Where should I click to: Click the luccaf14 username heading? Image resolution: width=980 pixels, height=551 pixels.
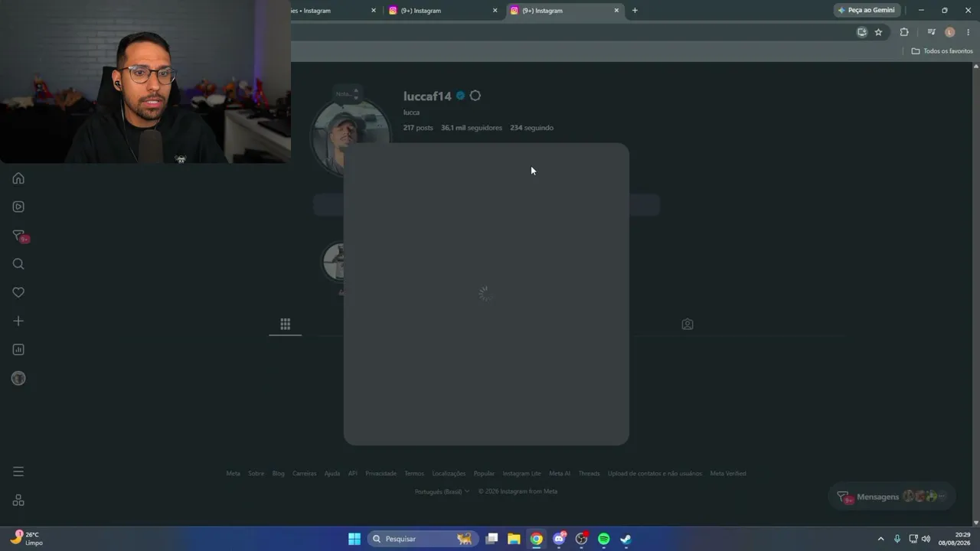pos(427,96)
